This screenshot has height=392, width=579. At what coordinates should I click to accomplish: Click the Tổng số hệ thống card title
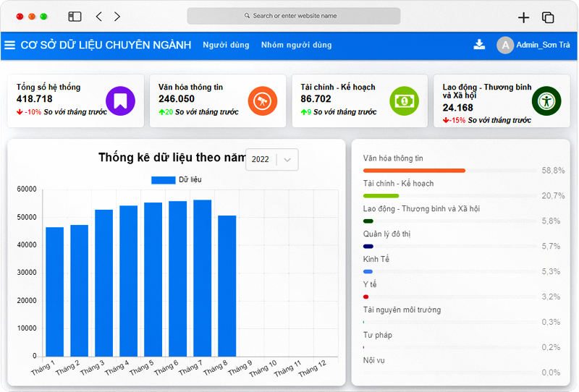click(x=48, y=87)
